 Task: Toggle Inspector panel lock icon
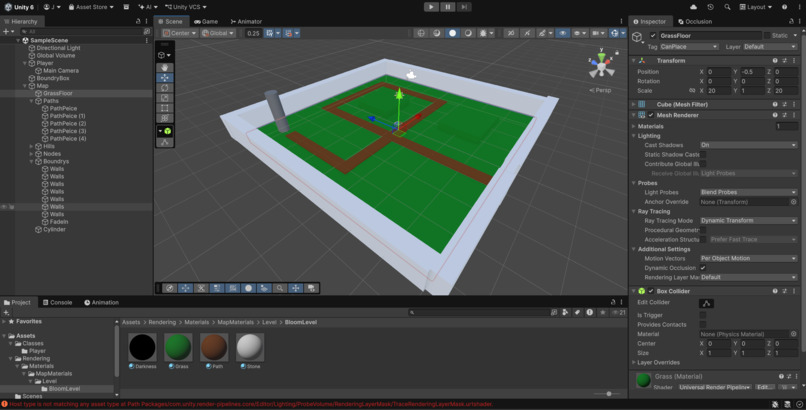coord(791,21)
